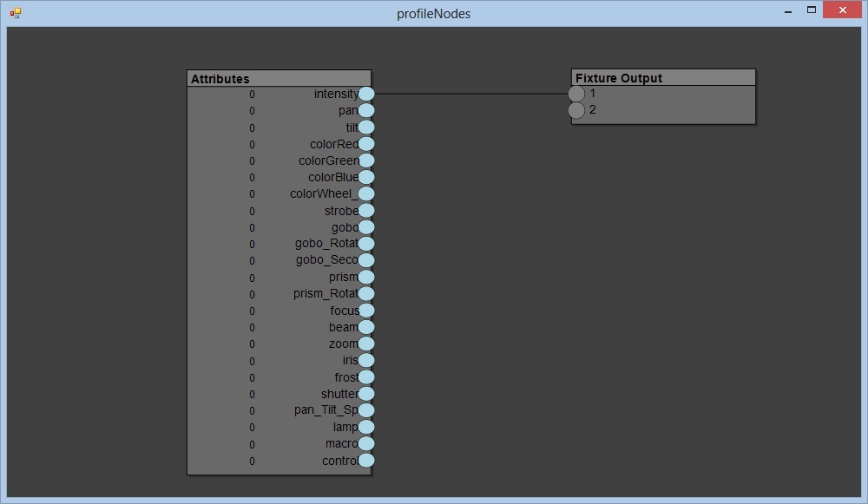Click the shutter output connector
The image size is (868, 504).
tap(366, 394)
